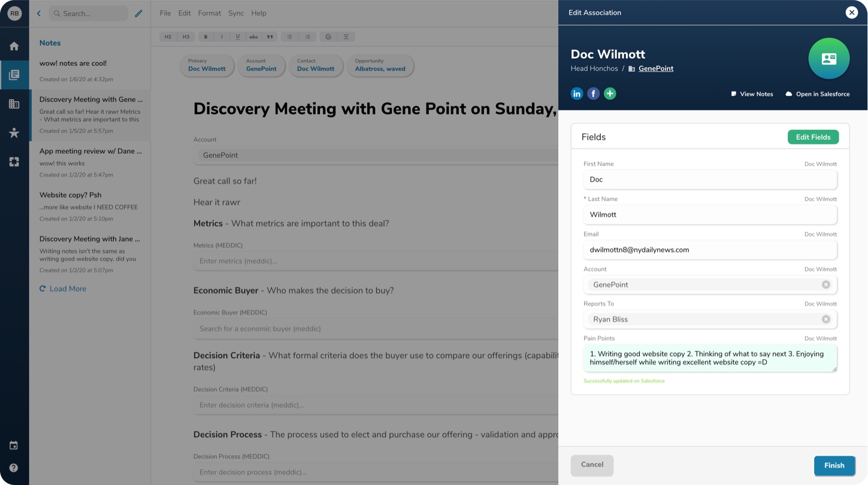The image size is (868, 485).
Task: Open the 'Discovery Meeting with Jane' note
Action: pyautogui.click(x=90, y=254)
